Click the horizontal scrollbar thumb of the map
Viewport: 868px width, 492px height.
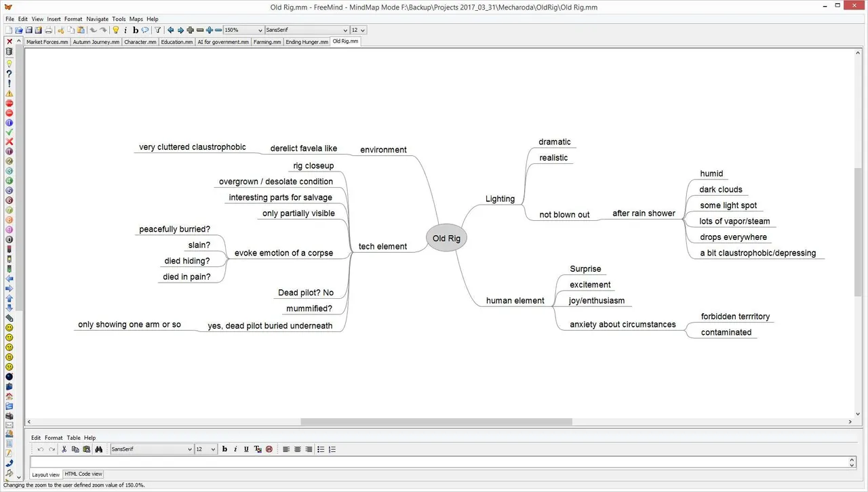(436, 422)
